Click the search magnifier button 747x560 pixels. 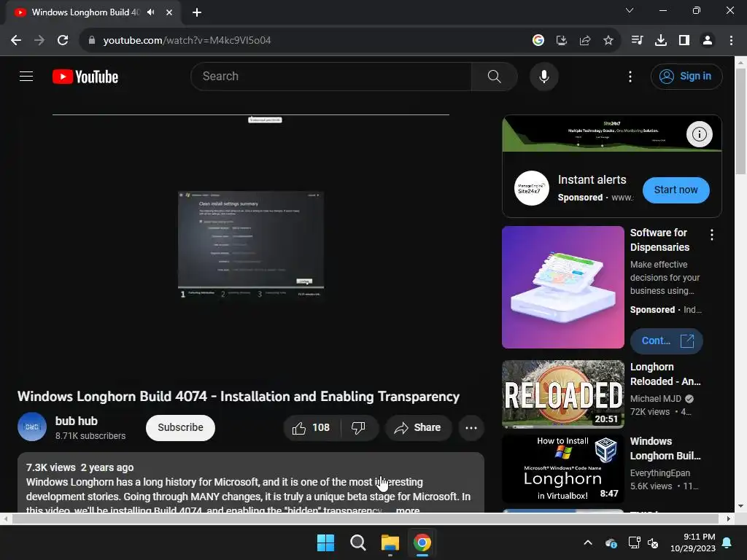coord(494,76)
